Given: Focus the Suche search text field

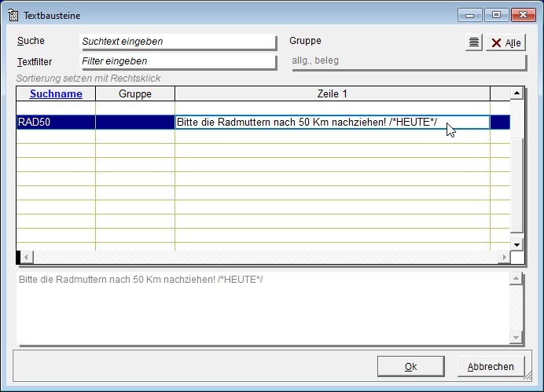Looking at the screenshot, I should (x=178, y=42).
